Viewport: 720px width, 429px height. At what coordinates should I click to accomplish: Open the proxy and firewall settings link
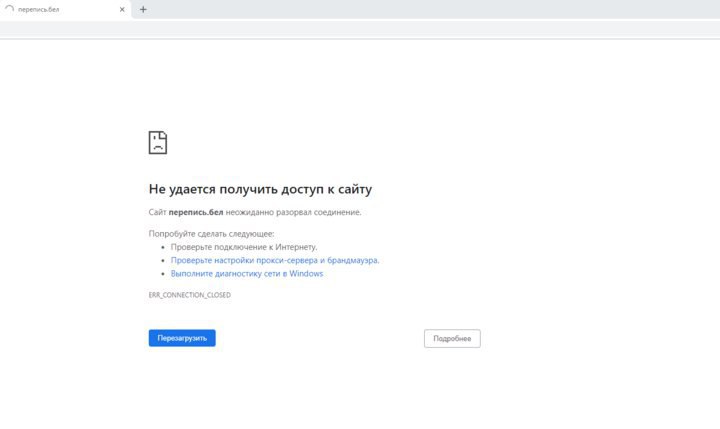pos(275,260)
